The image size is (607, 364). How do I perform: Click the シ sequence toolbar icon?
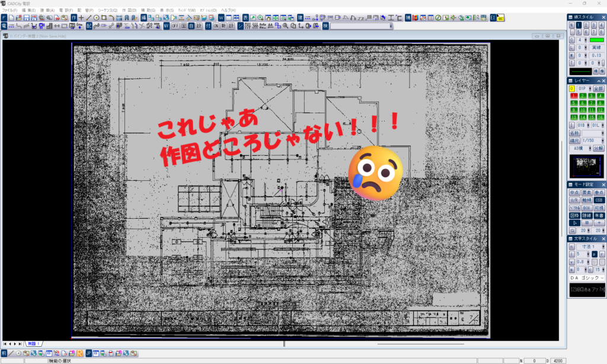[x=241, y=26]
